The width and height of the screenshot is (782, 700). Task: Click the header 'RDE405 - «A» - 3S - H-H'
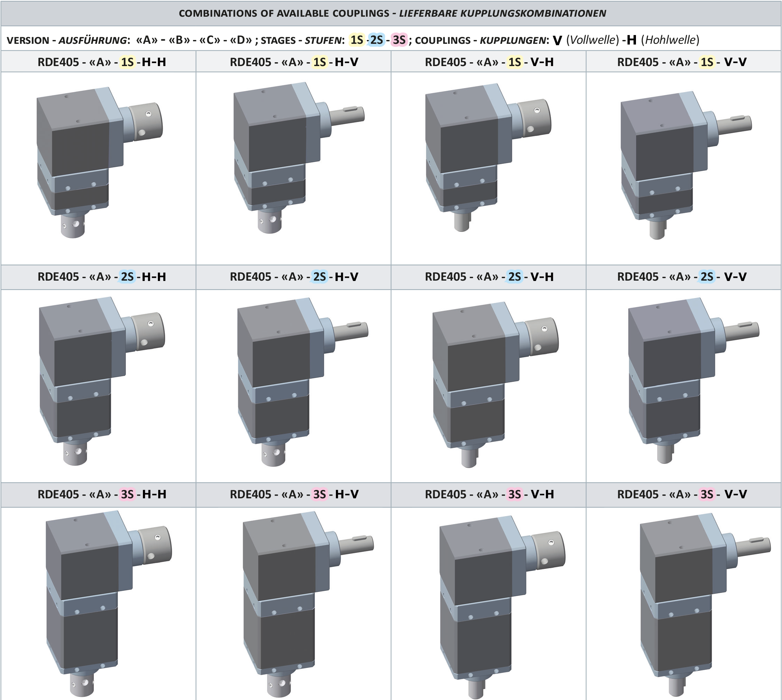(102, 494)
